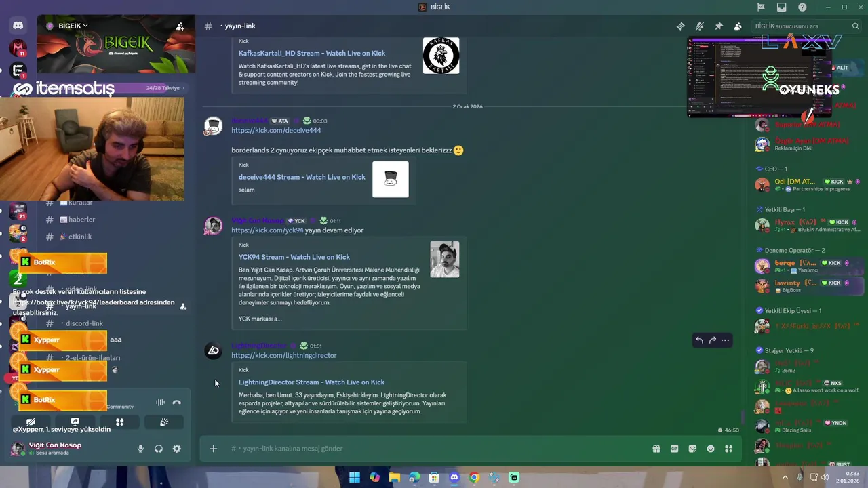The image size is (868, 488).
Task: Open the kurallar channel
Action: pyautogui.click(x=80, y=203)
